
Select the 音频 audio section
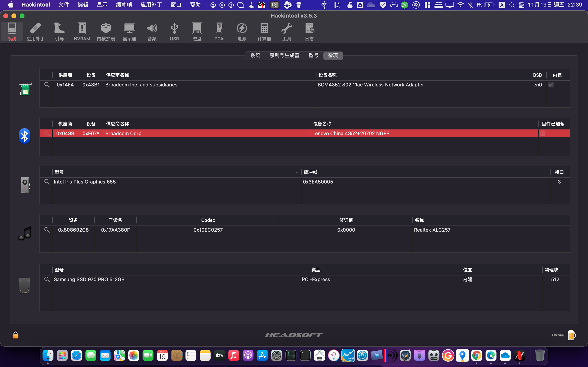pos(152,31)
